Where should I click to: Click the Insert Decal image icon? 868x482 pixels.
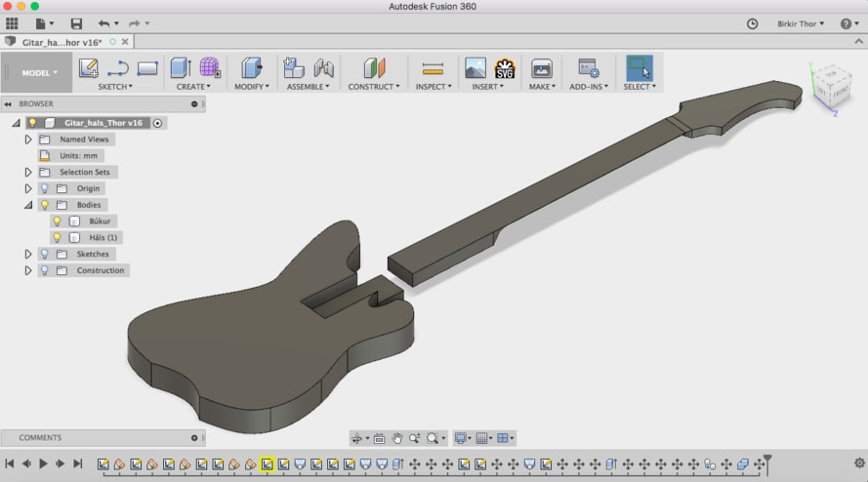point(475,68)
